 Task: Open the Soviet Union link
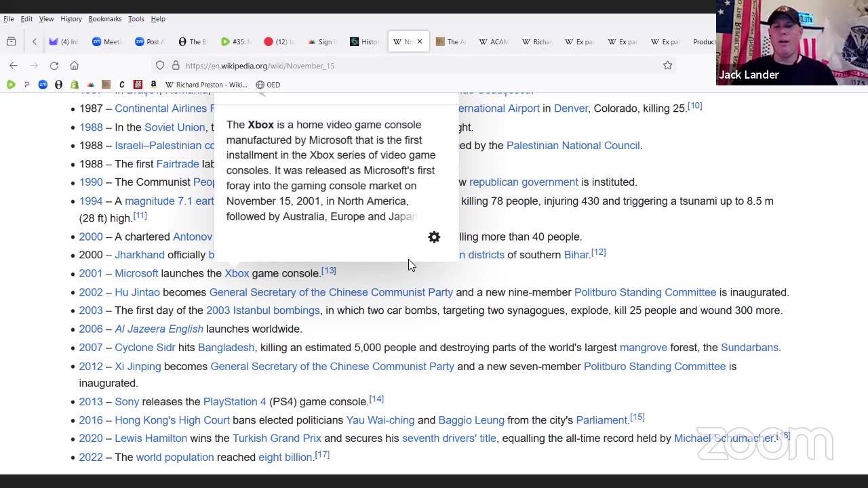[x=174, y=127]
